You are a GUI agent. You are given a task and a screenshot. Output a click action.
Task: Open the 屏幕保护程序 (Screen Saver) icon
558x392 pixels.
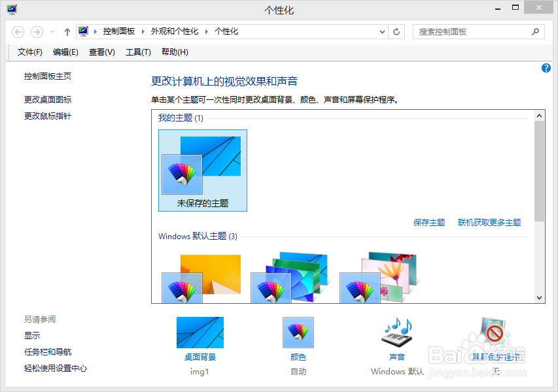493,332
